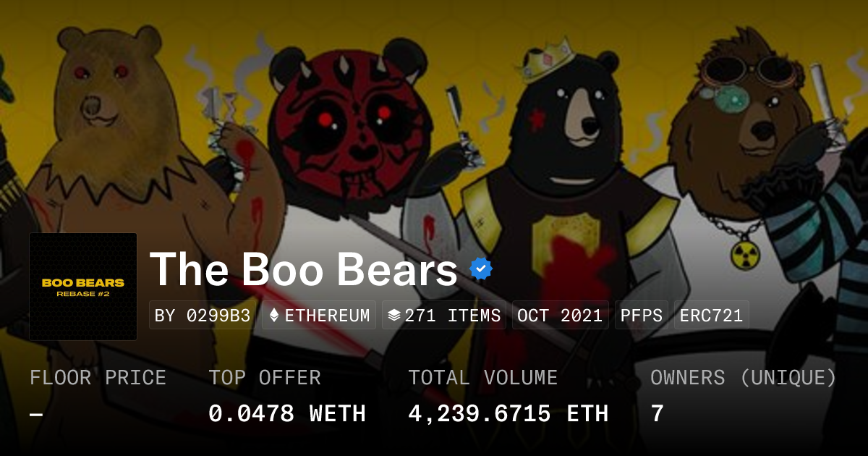Click the 0.0478 WETH top offer value
Screen dimensions: 868x456
287,414
